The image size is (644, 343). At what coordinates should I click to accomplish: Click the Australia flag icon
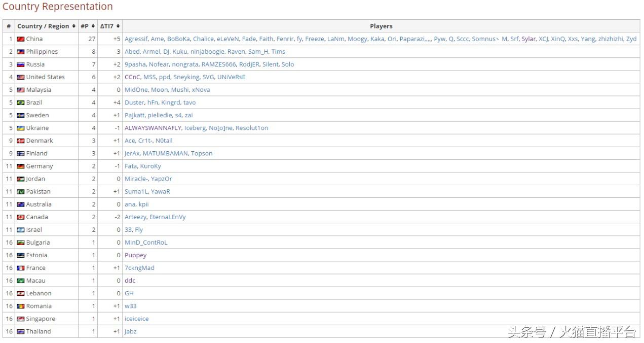[21, 204]
